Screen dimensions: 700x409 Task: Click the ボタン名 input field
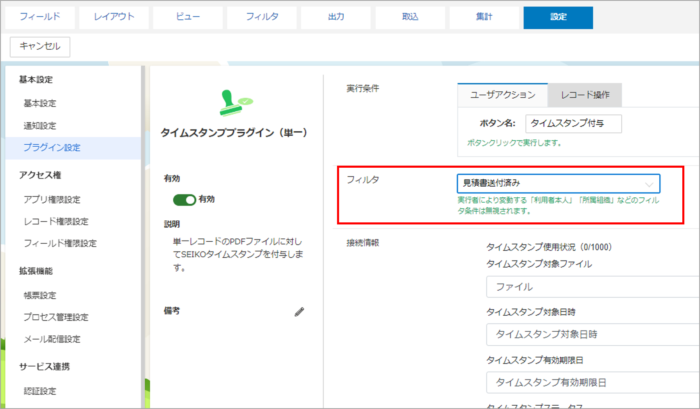click(x=574, y=124)
